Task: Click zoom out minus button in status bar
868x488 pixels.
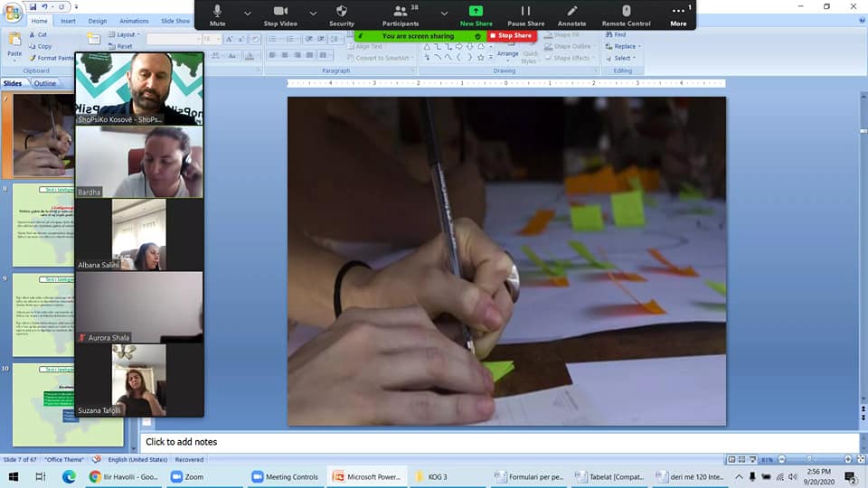Action: click(x=781, y=459)
